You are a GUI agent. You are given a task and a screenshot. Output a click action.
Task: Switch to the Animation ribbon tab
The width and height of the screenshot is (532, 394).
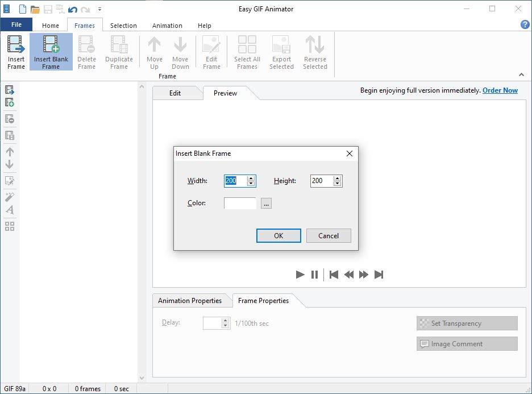coord(167,26)
